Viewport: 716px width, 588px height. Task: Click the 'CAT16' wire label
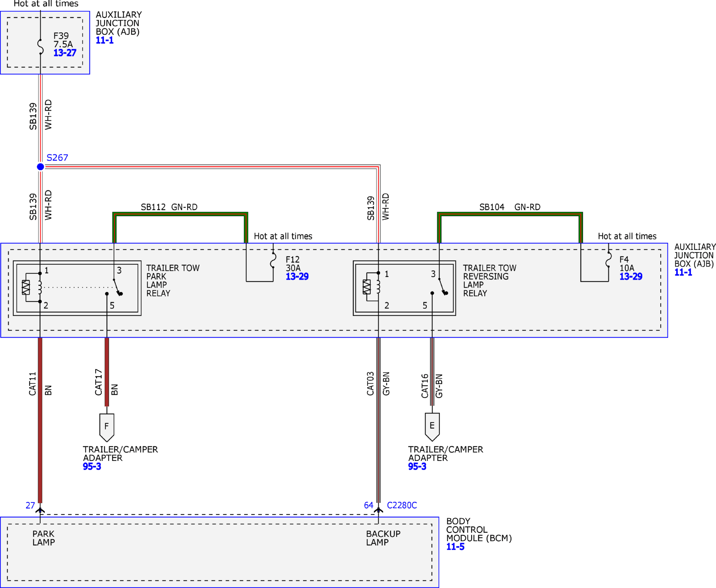[425, 386]
